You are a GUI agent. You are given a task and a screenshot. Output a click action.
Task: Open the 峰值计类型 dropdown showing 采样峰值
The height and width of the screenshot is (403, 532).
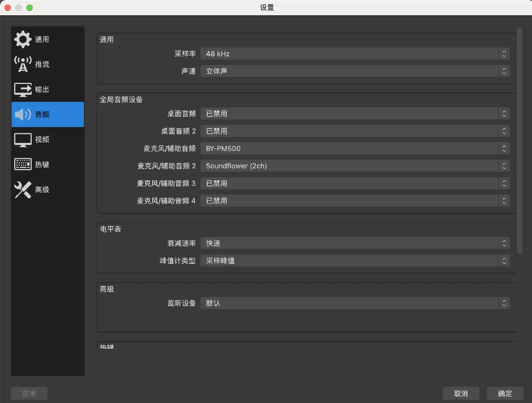355,260
